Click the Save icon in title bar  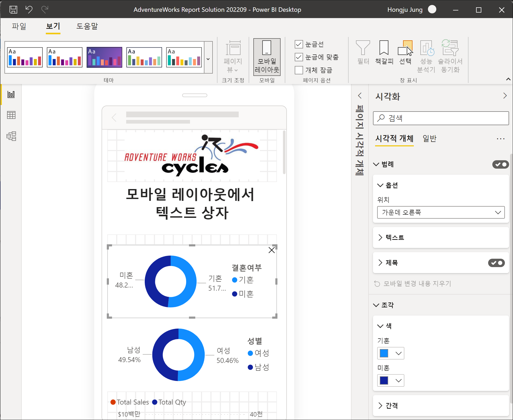13,10
